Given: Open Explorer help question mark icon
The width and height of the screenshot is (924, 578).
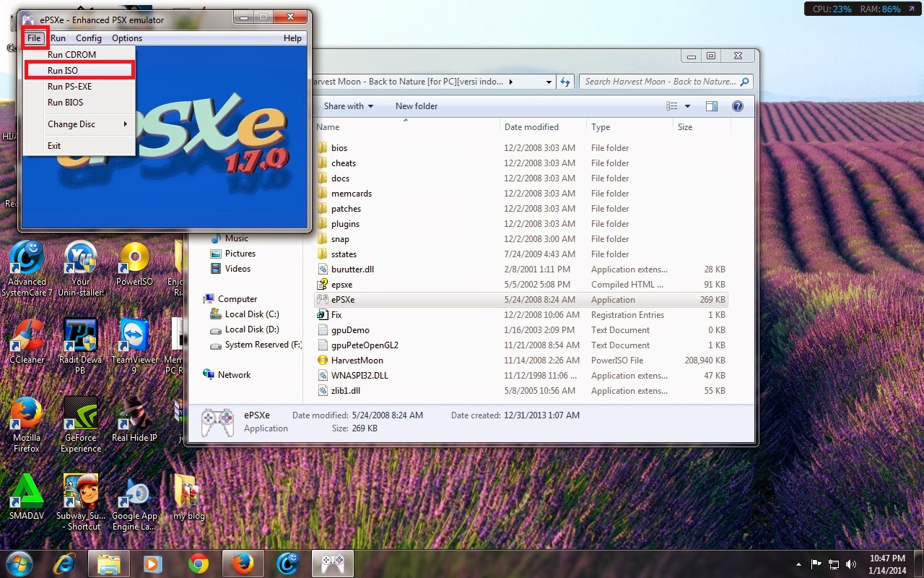Looking at the screenshot, I should [x=738, y=106].
